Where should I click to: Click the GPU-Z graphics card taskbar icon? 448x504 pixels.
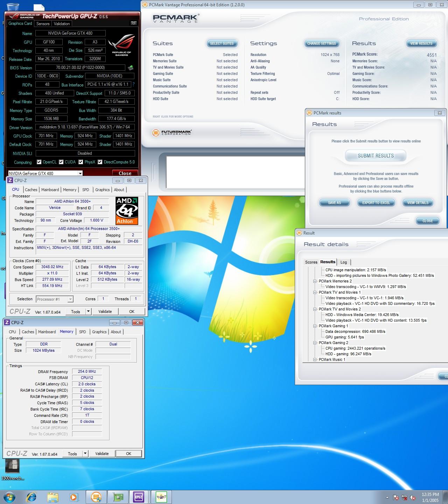[118, 497]
